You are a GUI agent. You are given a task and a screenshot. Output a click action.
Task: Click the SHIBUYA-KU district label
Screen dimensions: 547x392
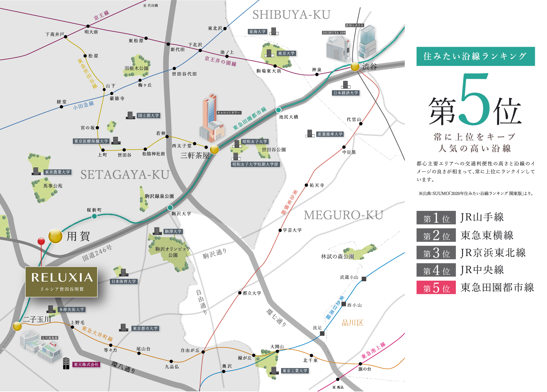coord(291,15)
